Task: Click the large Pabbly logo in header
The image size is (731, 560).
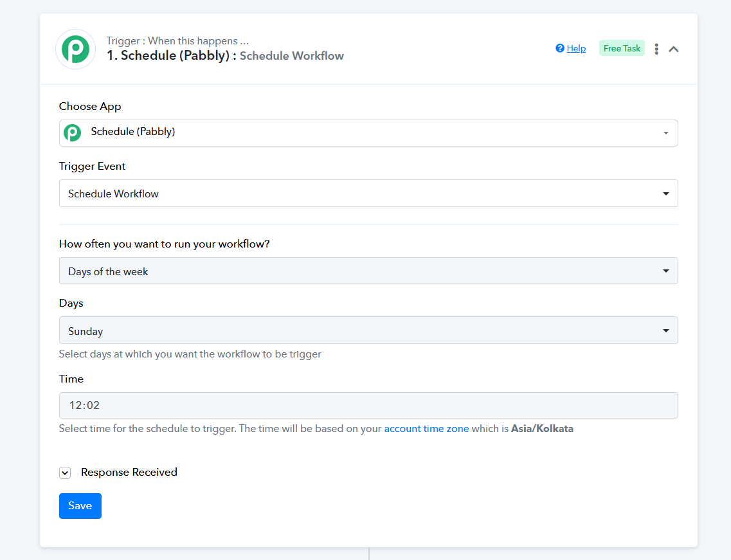Action: [x=75, y=49]
